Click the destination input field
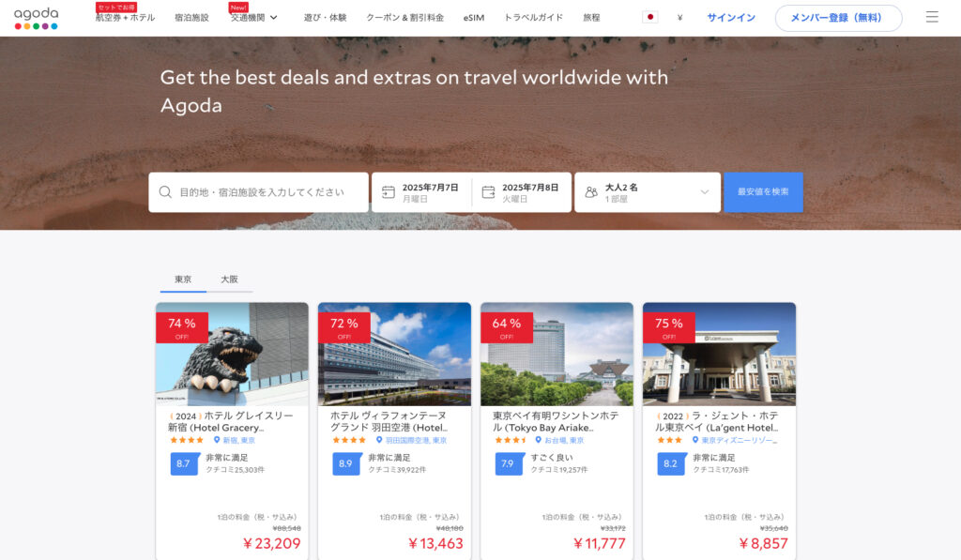961x560 pixels. click(x=259, y=192)
